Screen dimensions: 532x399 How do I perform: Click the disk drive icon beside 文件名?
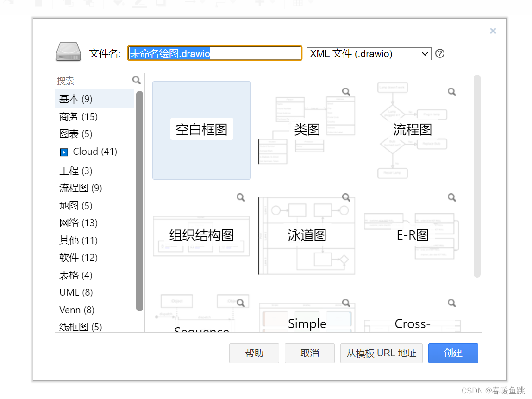tap(68, 51)
